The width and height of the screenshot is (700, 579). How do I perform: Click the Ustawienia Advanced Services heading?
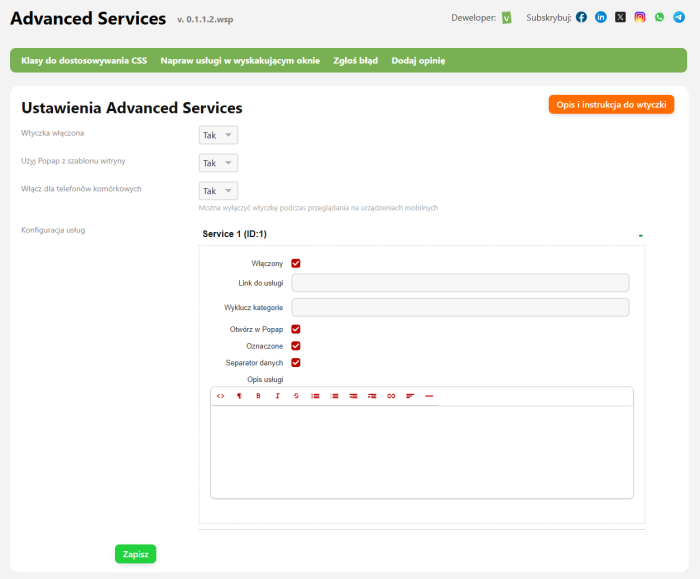132,108
